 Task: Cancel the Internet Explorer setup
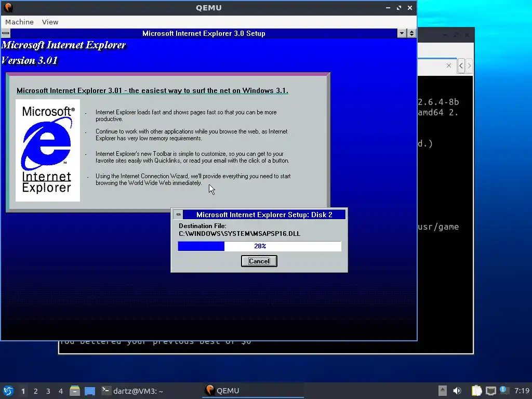(259, 261)
